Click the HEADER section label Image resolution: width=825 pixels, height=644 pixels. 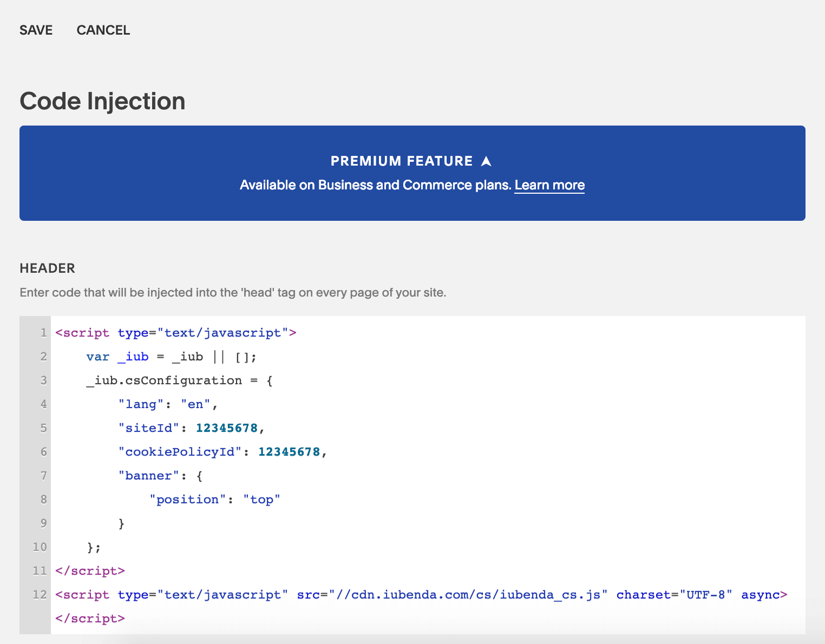pos(47,268)
